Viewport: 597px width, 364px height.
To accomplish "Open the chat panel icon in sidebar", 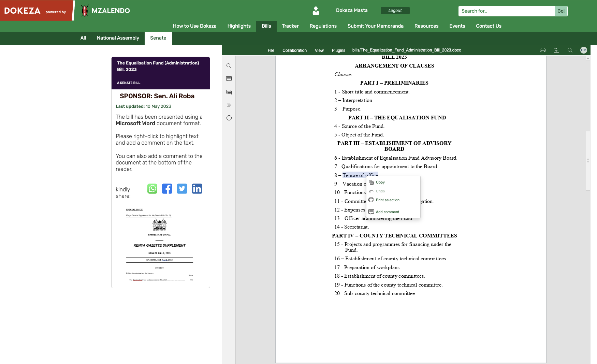I will (229, 92).
